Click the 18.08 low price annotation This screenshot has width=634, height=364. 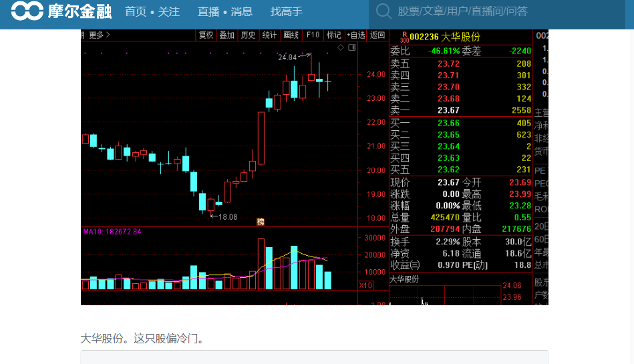pos(228,217)
